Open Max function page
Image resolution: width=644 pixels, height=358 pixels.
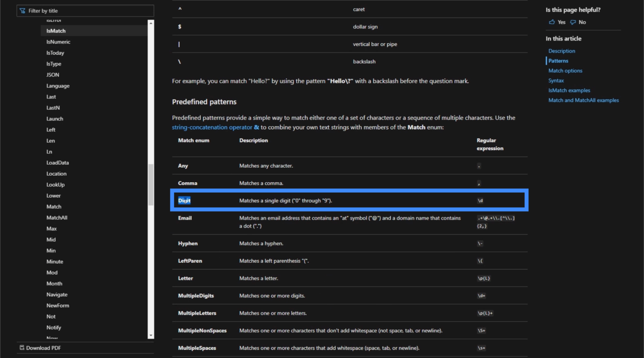coord(51,229)
